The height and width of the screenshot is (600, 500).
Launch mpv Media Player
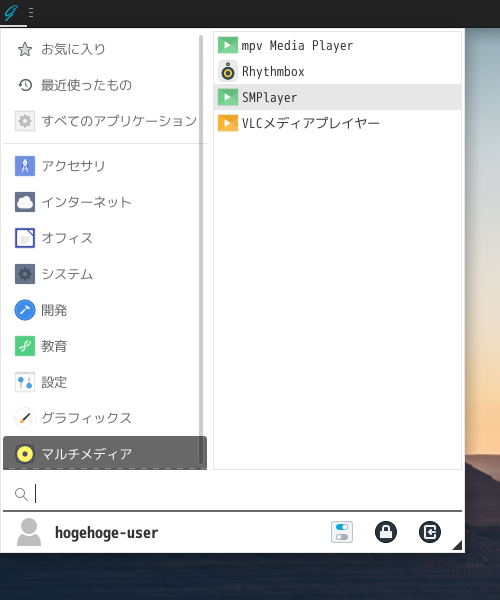[337, 46]
